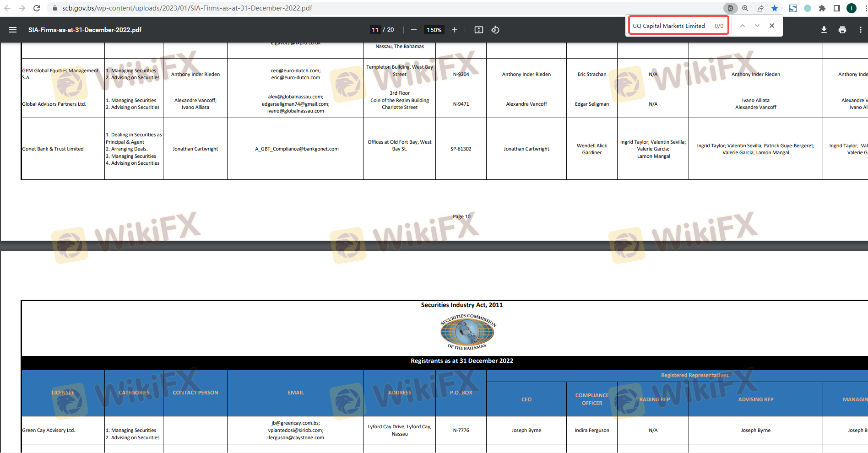Click the PDF zoom in plus button
Viewport: 868px width, 453px height.
click(455, 30)
